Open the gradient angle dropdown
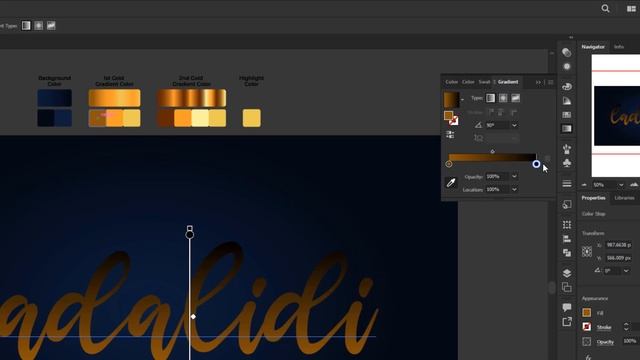Viewport: 640px width, 360px height. coord(514,125)
